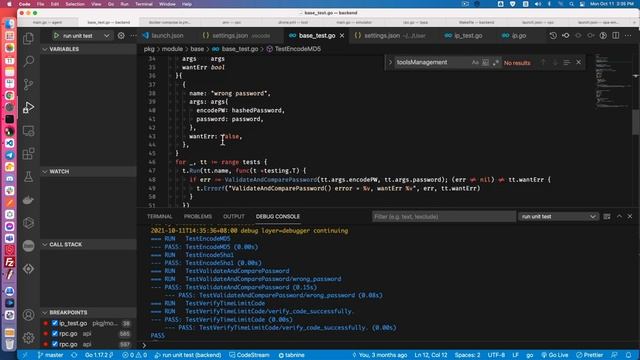Click the FileZilla icon in the Dock
The width and height of the screenshot is (640, 360).
coord(10,262)
